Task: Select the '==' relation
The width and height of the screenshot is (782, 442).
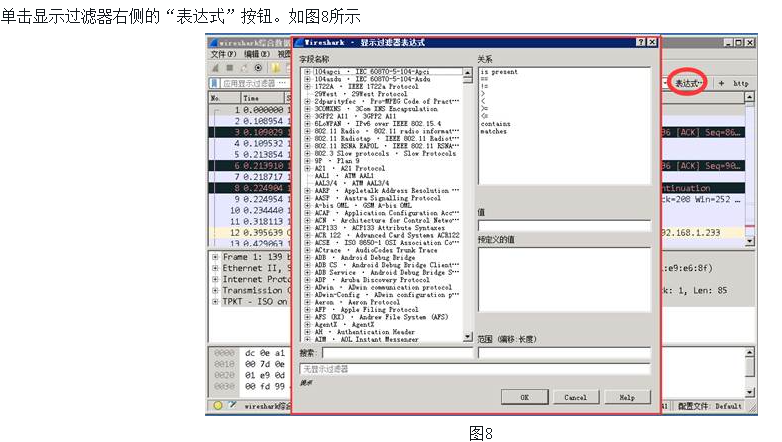Action: (484, 79)
